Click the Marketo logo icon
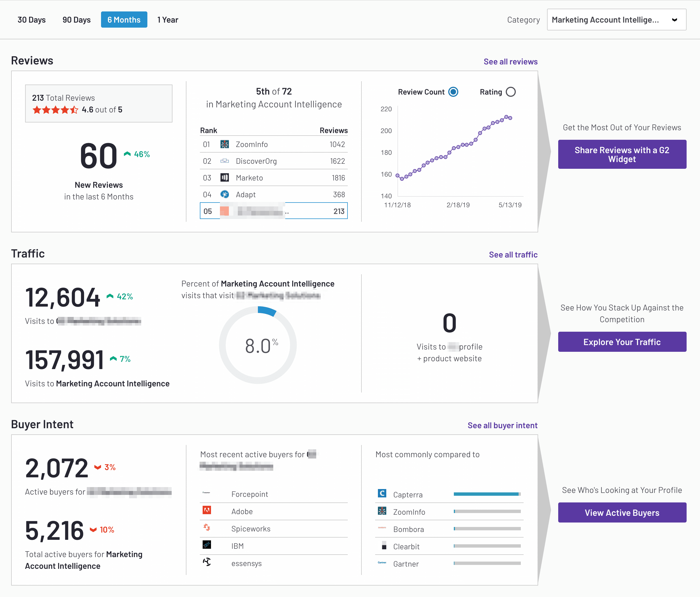The image size is (700, 597). point(224,178)
